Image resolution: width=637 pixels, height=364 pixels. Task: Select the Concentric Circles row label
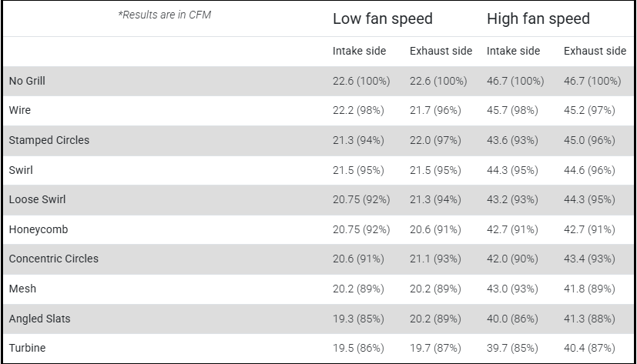[x=54, y=259]
